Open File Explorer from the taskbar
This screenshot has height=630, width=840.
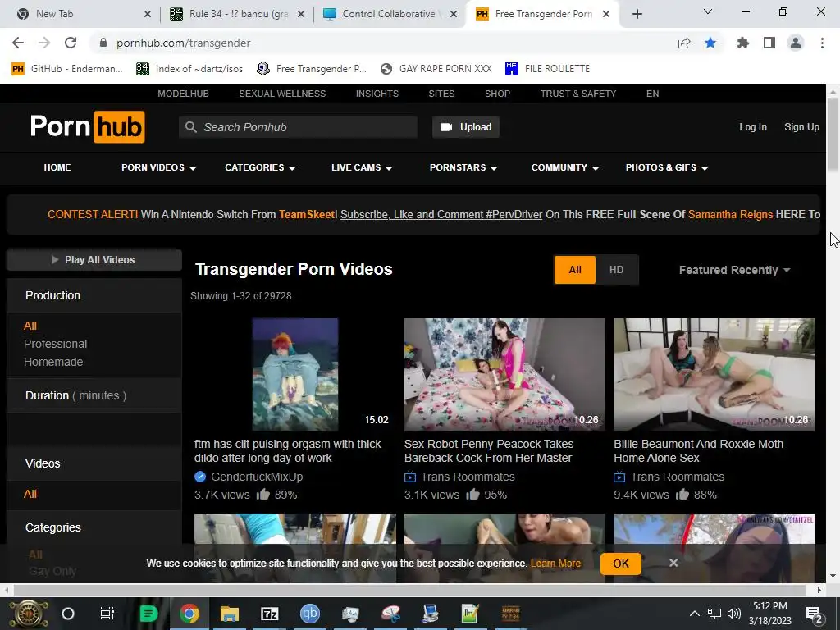(230, 614)
